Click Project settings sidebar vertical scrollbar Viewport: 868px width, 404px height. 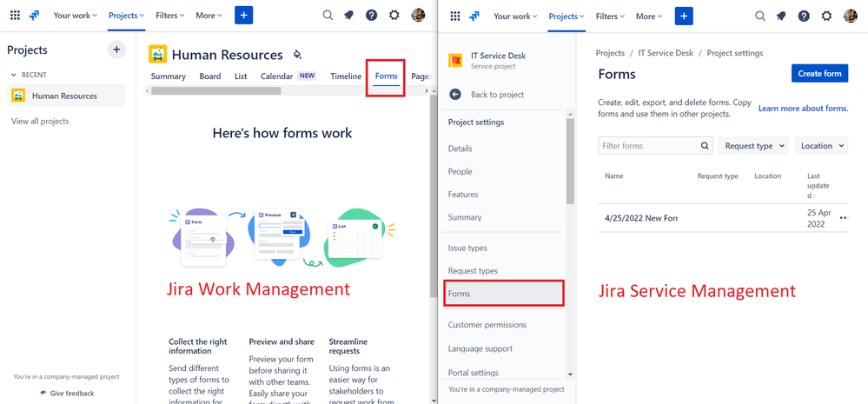pos(570,161)
